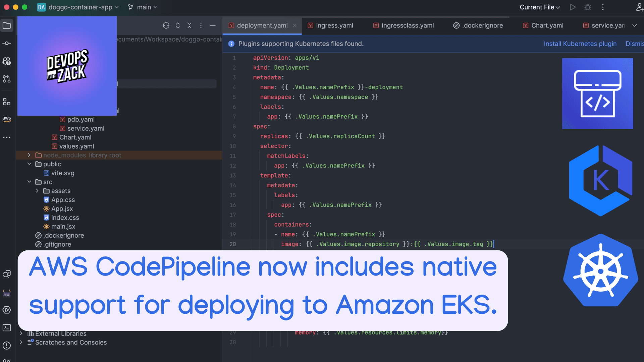Open the Terminal tool window
Screen dimensions: 644x362
[7, 328]
